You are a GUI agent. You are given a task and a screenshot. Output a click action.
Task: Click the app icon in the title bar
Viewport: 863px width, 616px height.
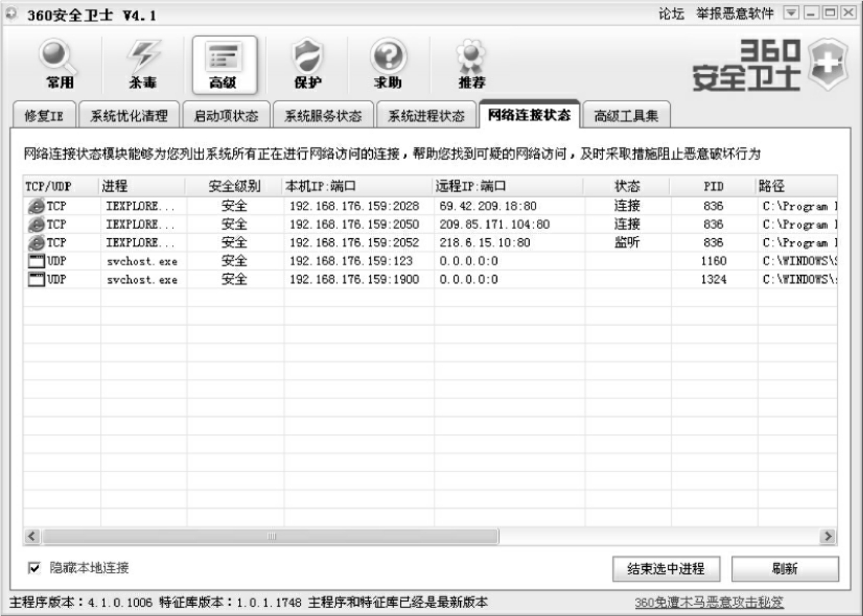point(12,14)
